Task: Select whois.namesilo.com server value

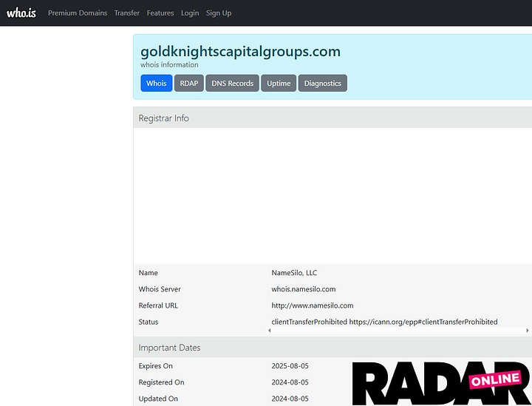Action: 304,289
